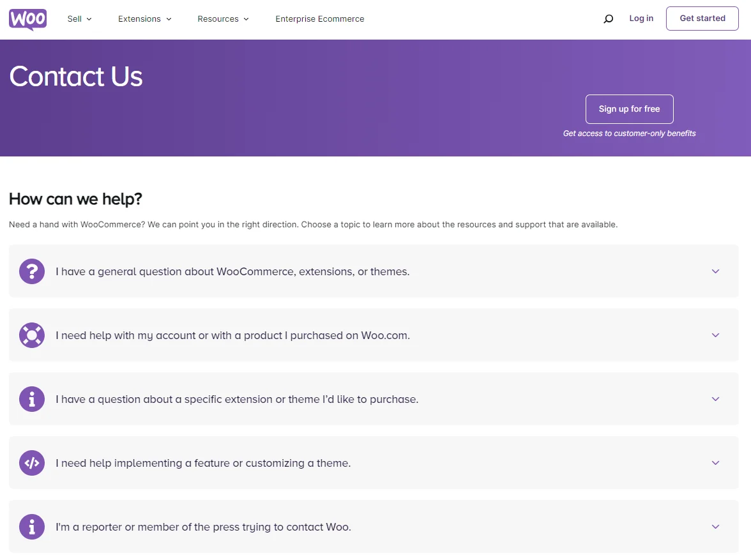Screen dimensions: 751x560
Task: Click 'Get access to customer-only benefits' text
Action: click(630, 133)
